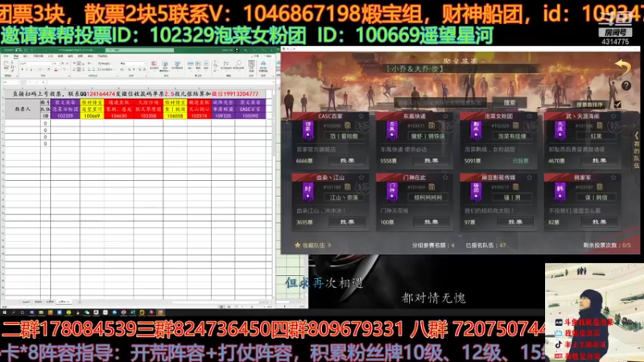Click the 搜索 search button
644x362 pixels.
510,103
